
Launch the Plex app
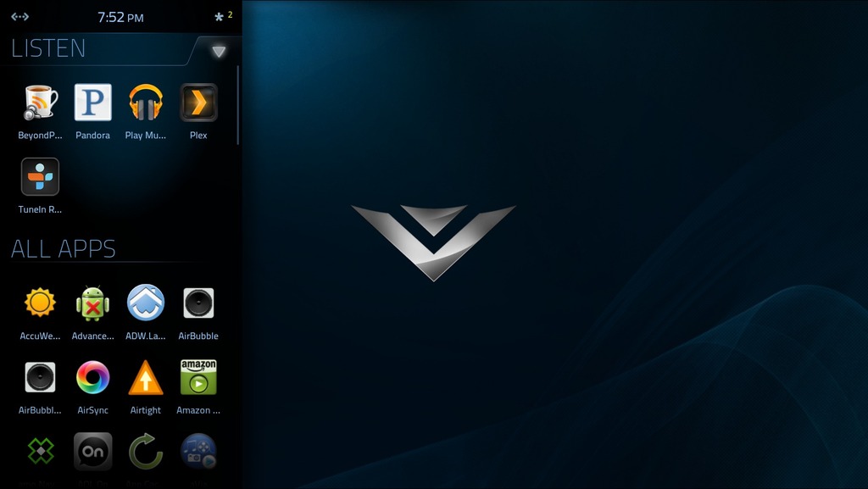pos(198,103)
